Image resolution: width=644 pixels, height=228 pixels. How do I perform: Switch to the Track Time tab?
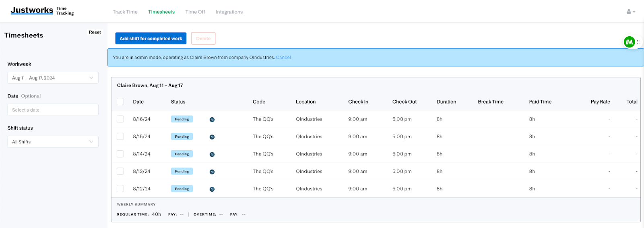[125, 12]
